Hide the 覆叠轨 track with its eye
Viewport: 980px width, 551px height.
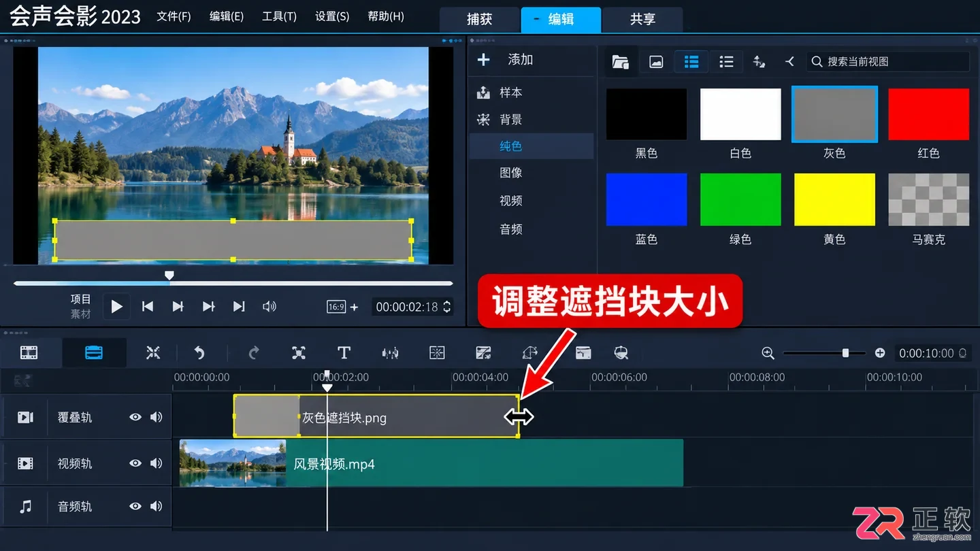point(135,417)
